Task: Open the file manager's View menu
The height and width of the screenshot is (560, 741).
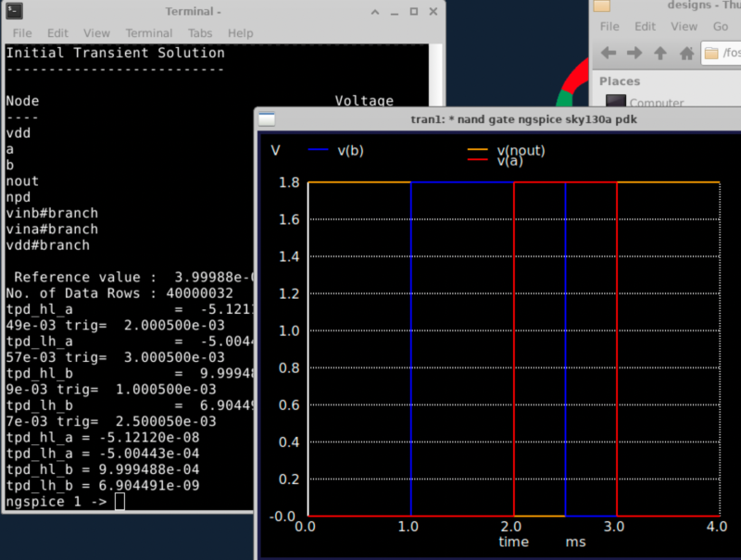Action: pos(686,27)
